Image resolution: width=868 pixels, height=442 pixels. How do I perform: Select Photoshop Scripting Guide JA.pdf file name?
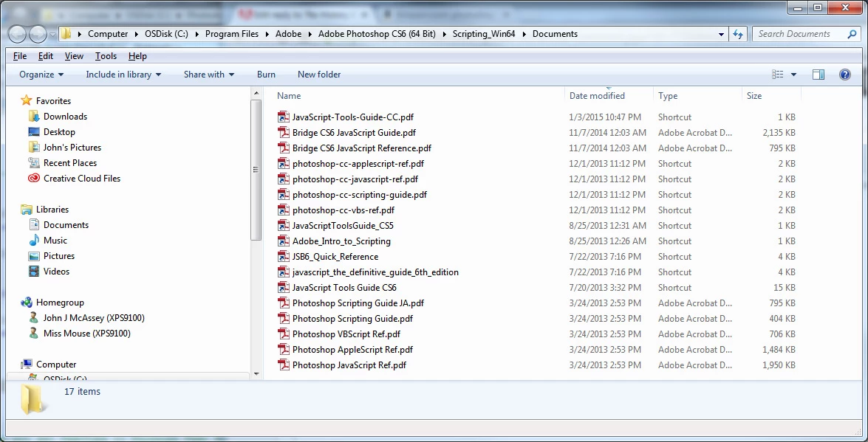pyautogui.click(x=358, y=303)
